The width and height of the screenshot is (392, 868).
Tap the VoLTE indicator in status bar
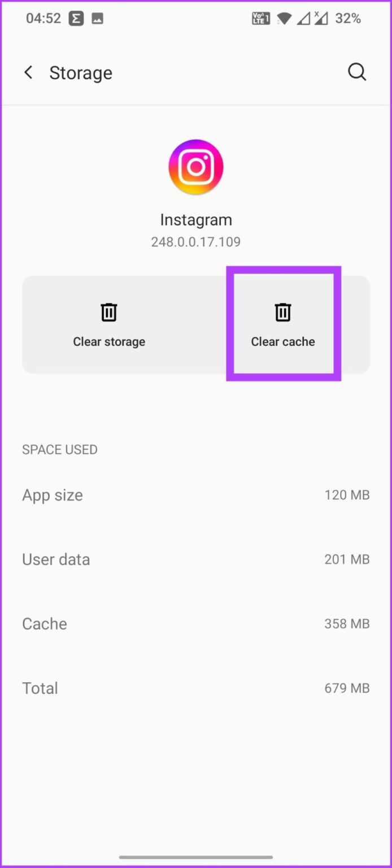coord(260,19)
